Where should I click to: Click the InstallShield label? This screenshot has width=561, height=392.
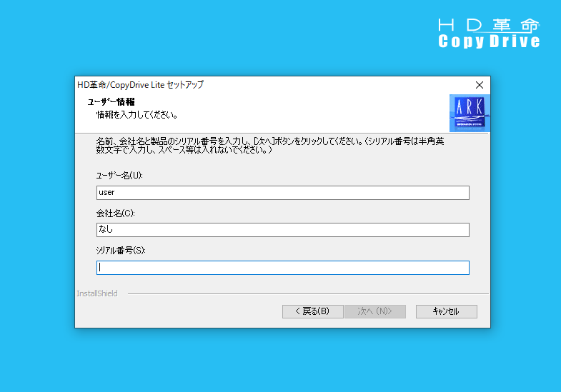click(97, 293)
